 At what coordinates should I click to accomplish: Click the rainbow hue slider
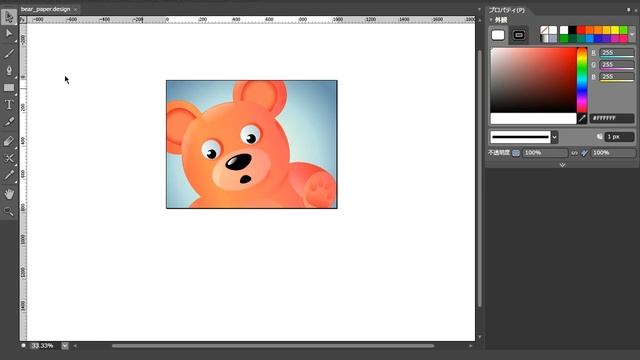click(582, 80)
